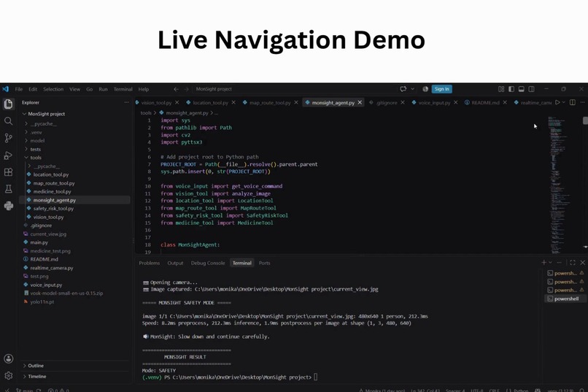588x392 pixels.
Task: Create a new terminal with plus icon
Action: [x=543, y=263]
